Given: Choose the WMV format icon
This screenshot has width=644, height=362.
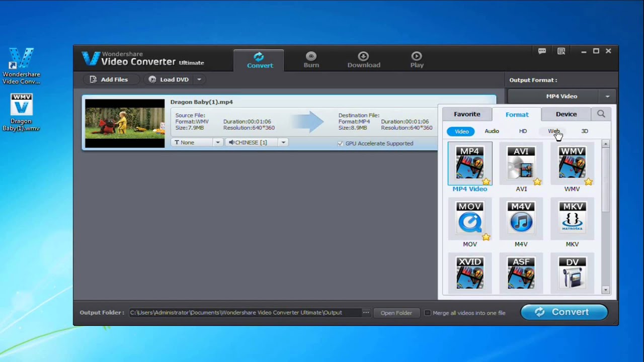Looking at the screenshot, I should coord(572,163).
